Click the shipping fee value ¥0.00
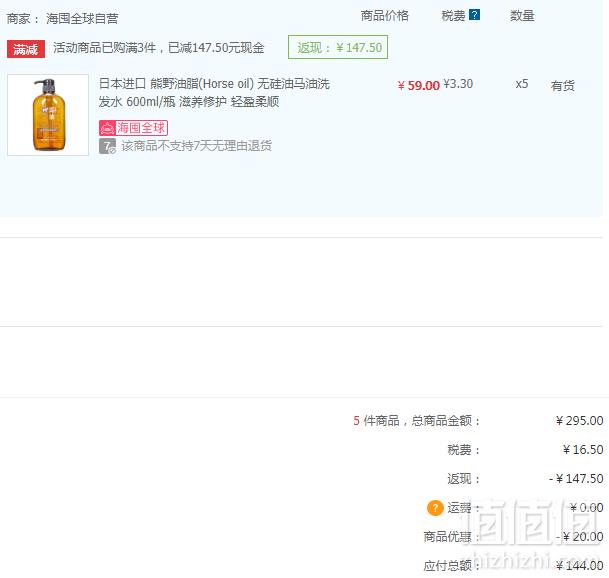The image size is (609, 578). [x=586, y=508]
